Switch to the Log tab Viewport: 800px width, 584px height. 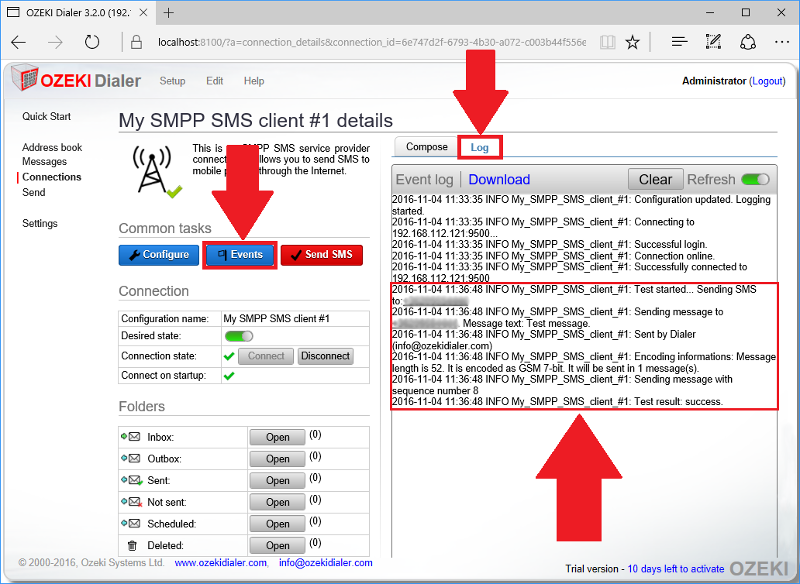click(x=479, y=147)
